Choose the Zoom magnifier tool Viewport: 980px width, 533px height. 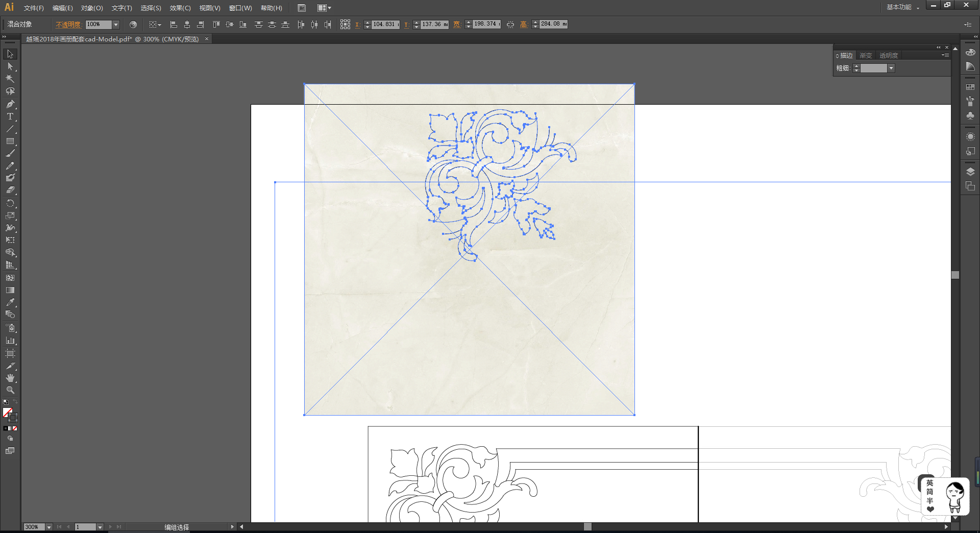(x=10, y=390)
